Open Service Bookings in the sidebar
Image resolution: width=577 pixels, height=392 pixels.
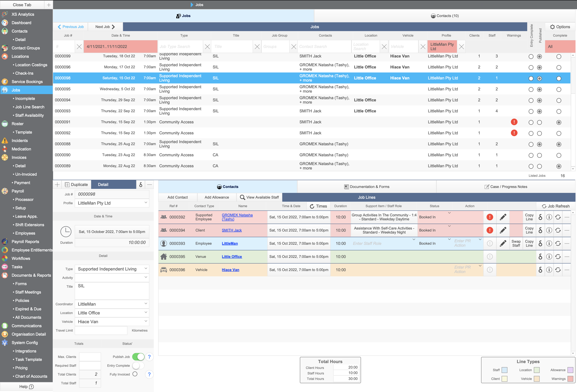point(27,82)
